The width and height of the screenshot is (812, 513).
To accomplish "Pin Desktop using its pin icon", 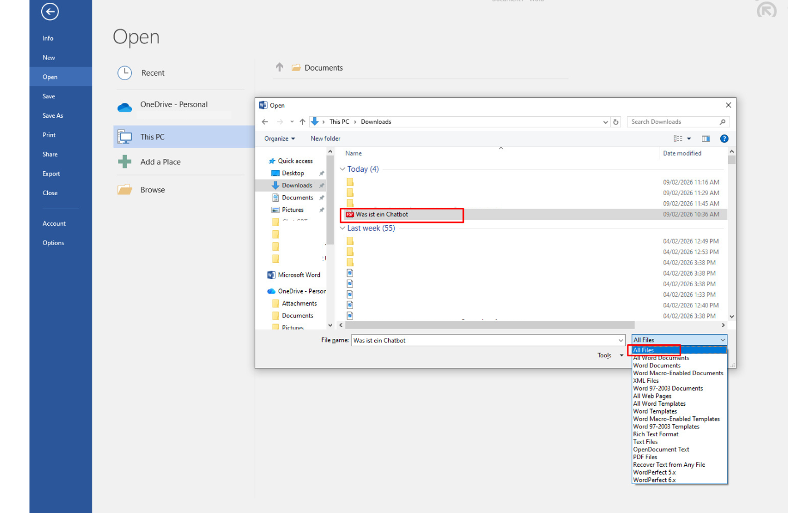I will [321, 173].
